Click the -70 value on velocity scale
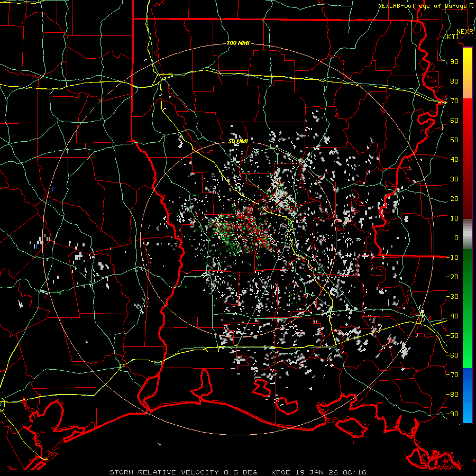The image size is (476, 476). click(452, 375)
